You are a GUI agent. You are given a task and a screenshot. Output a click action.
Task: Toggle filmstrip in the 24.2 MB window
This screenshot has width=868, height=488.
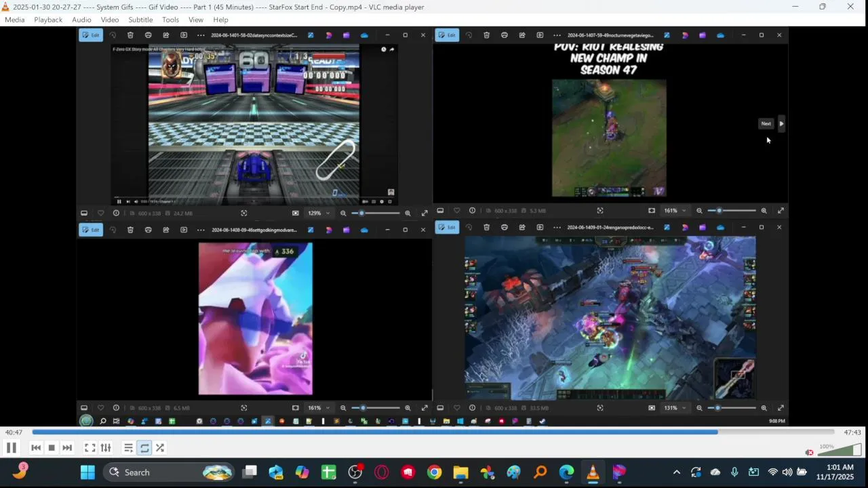pyautogui.click(x=84, y=213)
